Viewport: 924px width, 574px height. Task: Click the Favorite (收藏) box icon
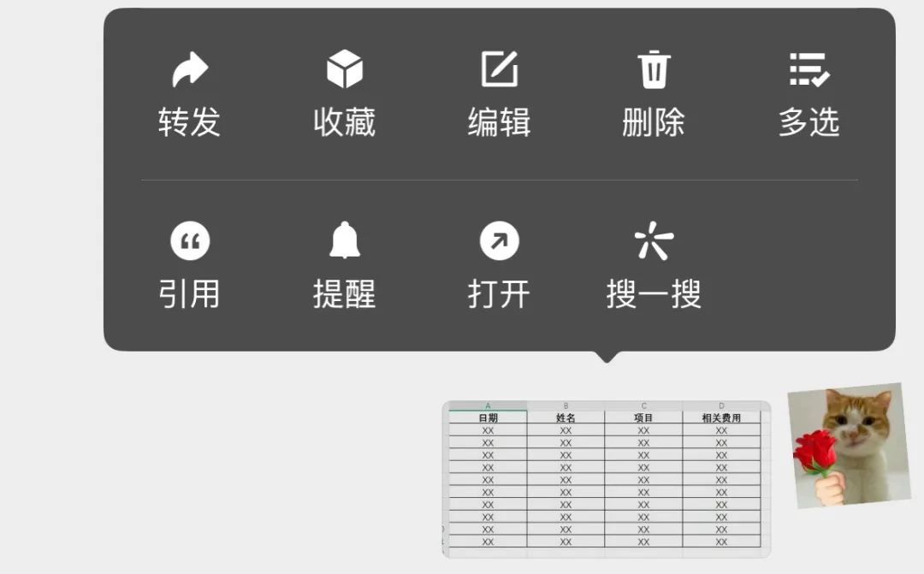345,67
